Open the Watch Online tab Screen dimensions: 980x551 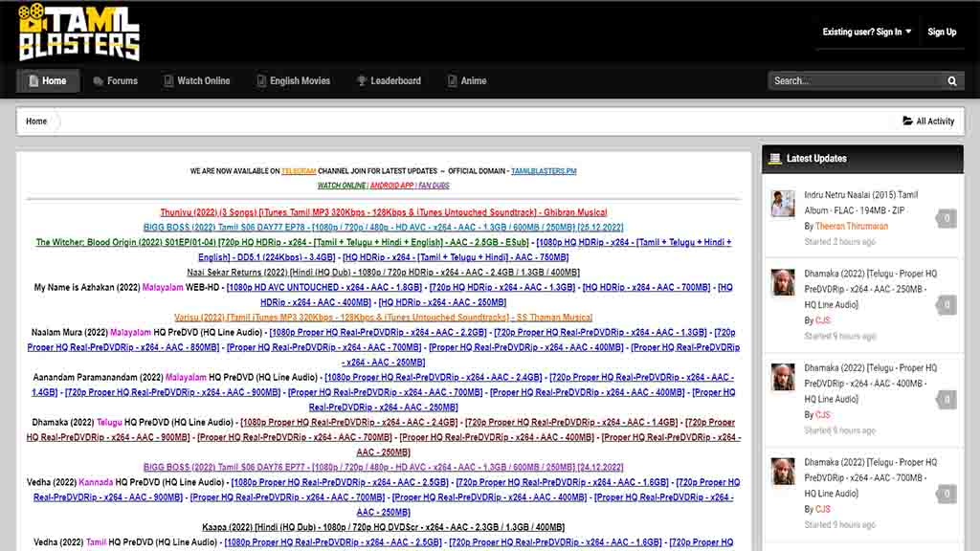[x=197, y=81]
